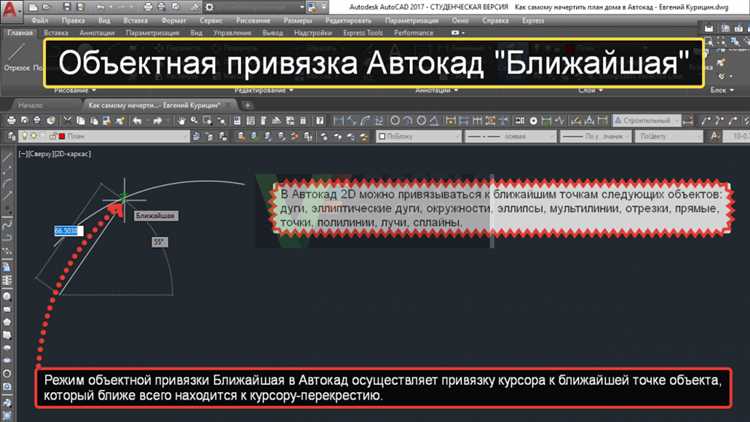Screen dimensions: 750x422
Task: Click the zoom magnifier icon next to Pan
Action: pos(194,121)
